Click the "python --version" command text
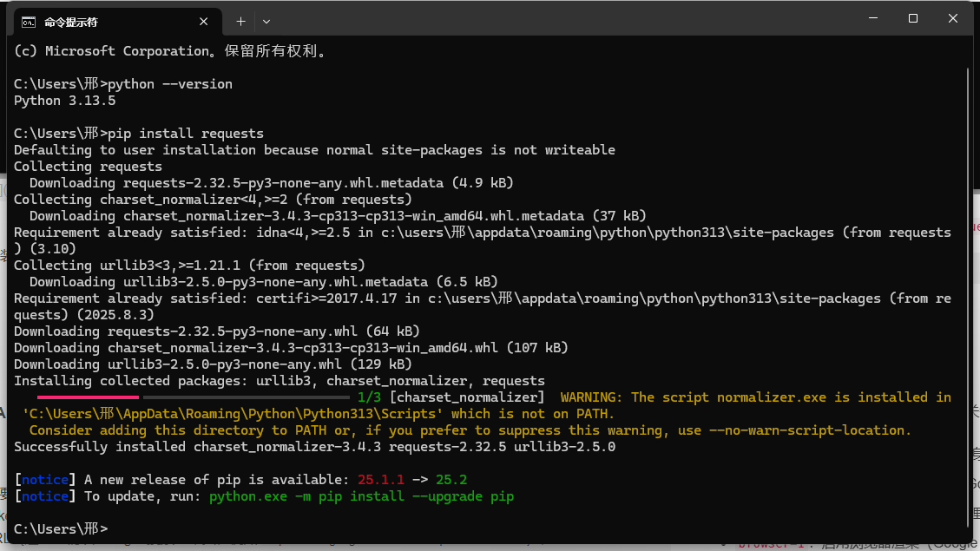 170,84
